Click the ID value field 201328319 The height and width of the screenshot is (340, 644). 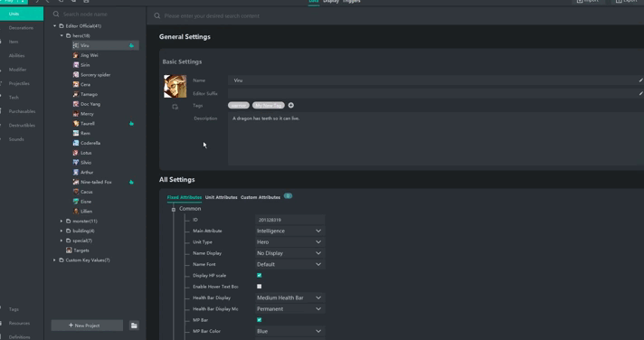point(290,220)
